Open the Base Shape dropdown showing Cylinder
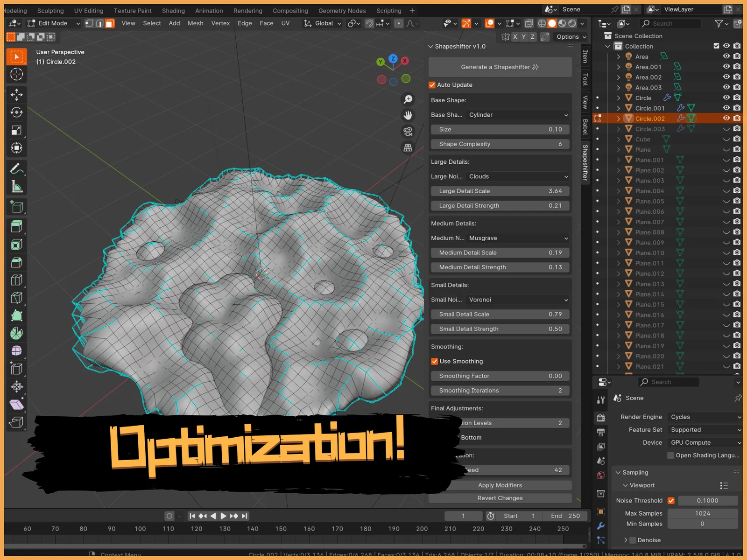This screenshot has height=560, width=747. point(517,115)
